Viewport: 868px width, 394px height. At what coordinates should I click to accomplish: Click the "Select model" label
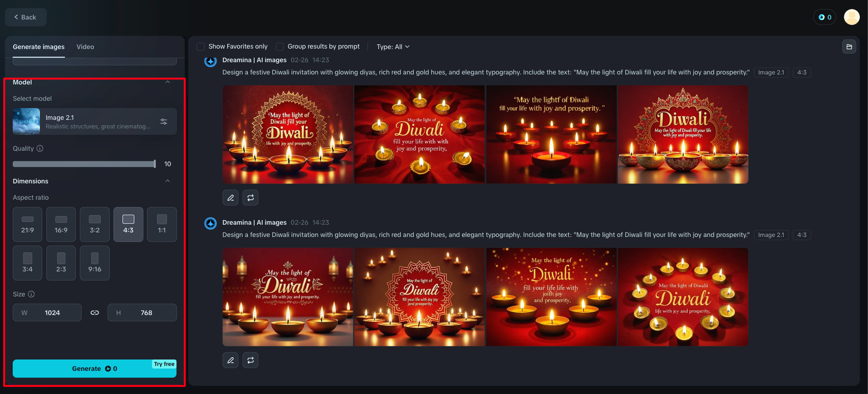[32, 98]
